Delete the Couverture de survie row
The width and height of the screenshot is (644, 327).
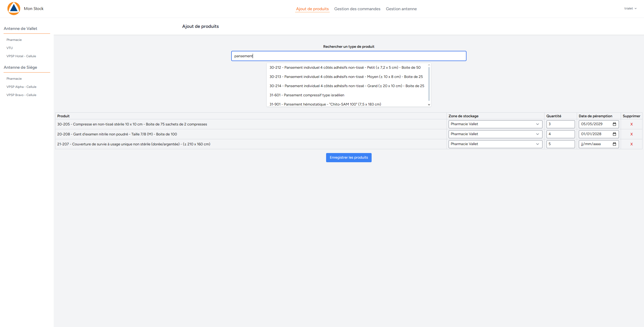(x=631, y=144)
